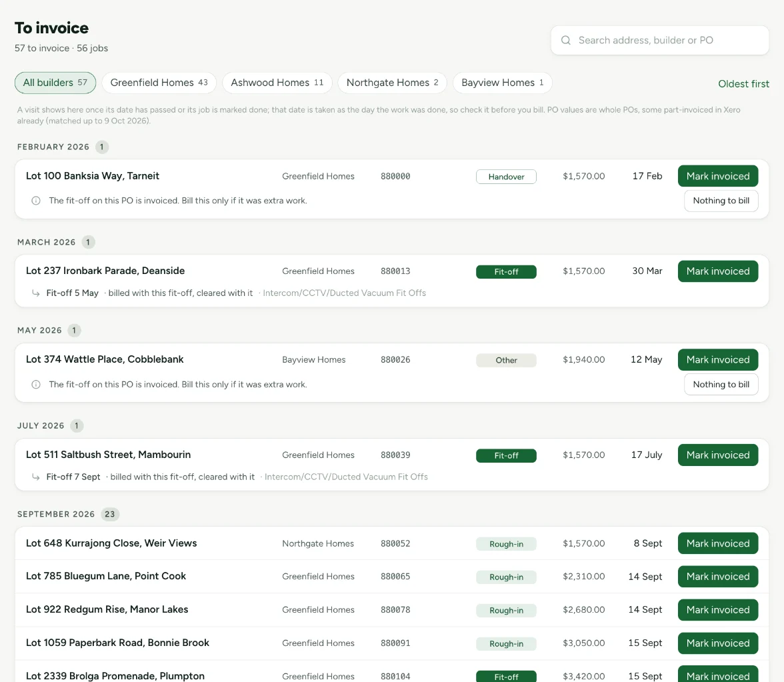Image resolution: width=784 pixels, height=682 pixels.
Task: Click 'Lot 1059 Paperbark Road, Bonnie Brook' address
Action: coord(117,643)
